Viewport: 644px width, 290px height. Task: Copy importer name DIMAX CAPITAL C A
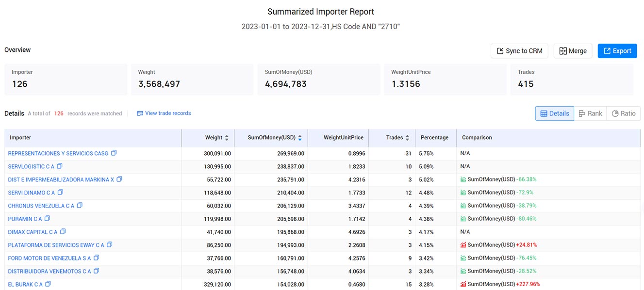coord(63,232)
